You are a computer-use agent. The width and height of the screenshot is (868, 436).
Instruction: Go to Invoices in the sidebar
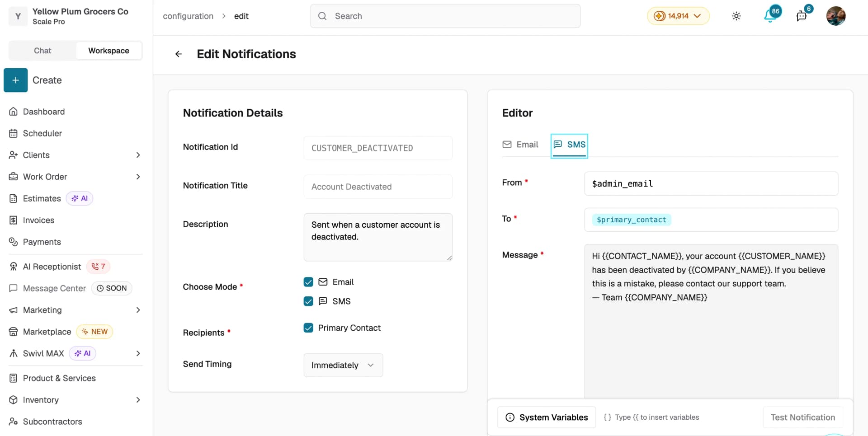pyautogui.click(x=38, y=220)
